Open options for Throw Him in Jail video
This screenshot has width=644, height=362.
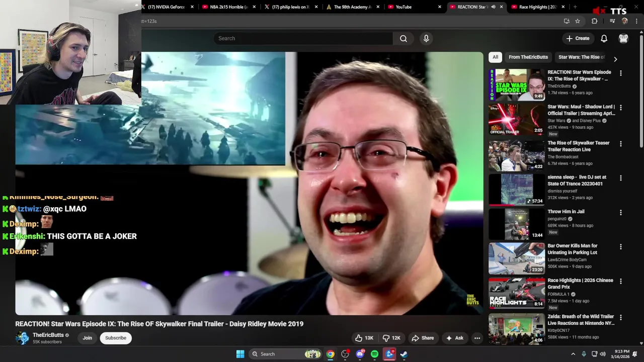(x=620, y=213)
